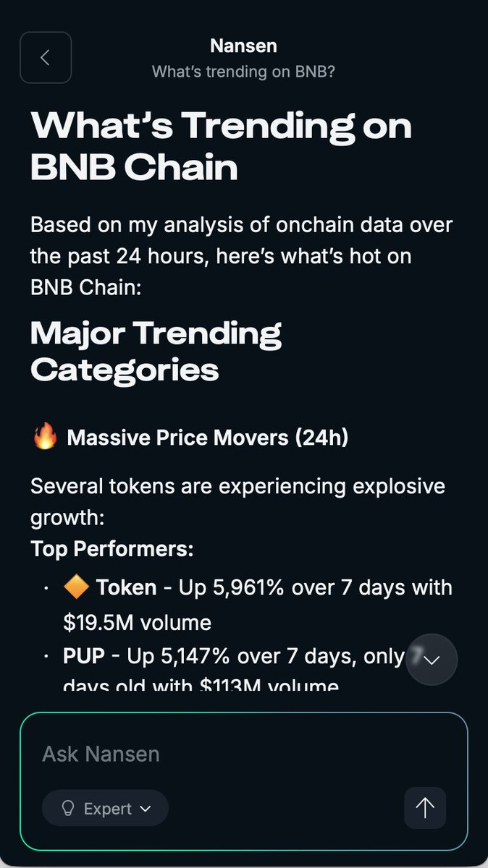Hit the send arrow button
The width and height of the screenshot is (488, 868).
(x=425, y=808)
